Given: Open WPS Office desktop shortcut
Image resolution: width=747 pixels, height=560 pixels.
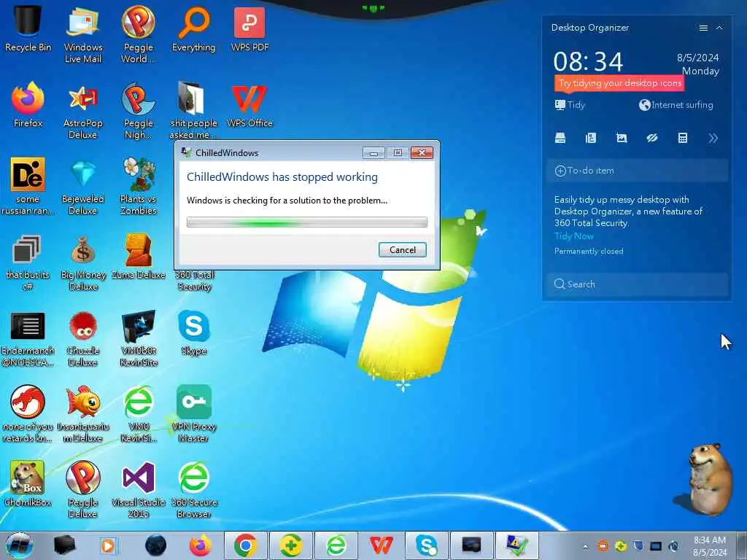Looking at the screenshot, I should 249,106.
